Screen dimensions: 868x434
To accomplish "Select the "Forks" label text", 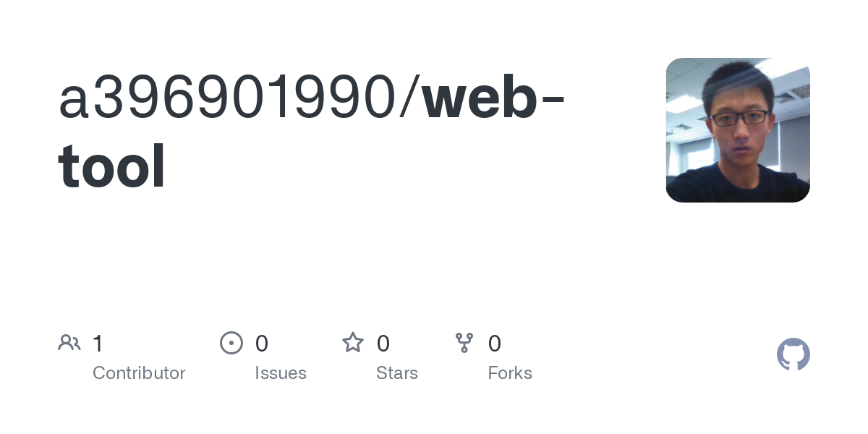I will pos(510,373).
